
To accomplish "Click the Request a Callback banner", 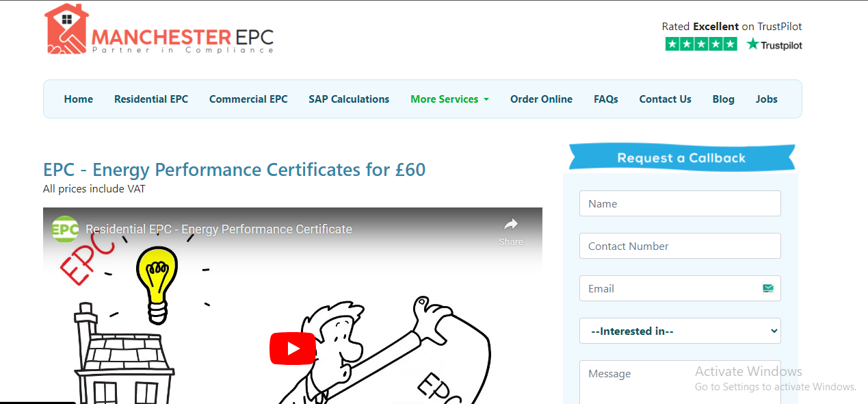I will (x=681, y=157).
